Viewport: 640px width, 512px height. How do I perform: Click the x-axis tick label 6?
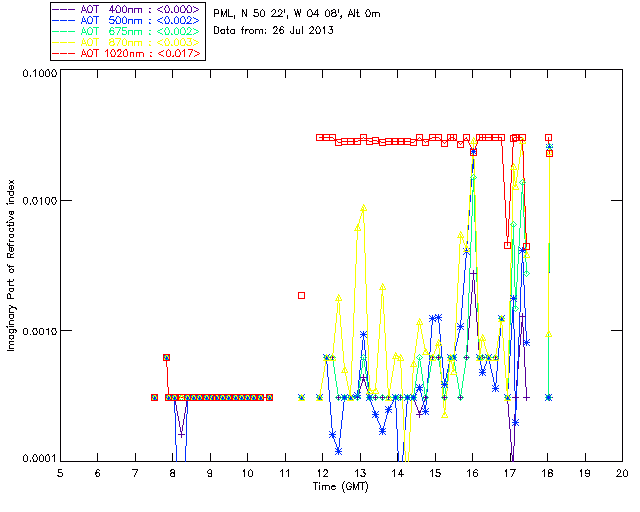(x=98, y=473)
